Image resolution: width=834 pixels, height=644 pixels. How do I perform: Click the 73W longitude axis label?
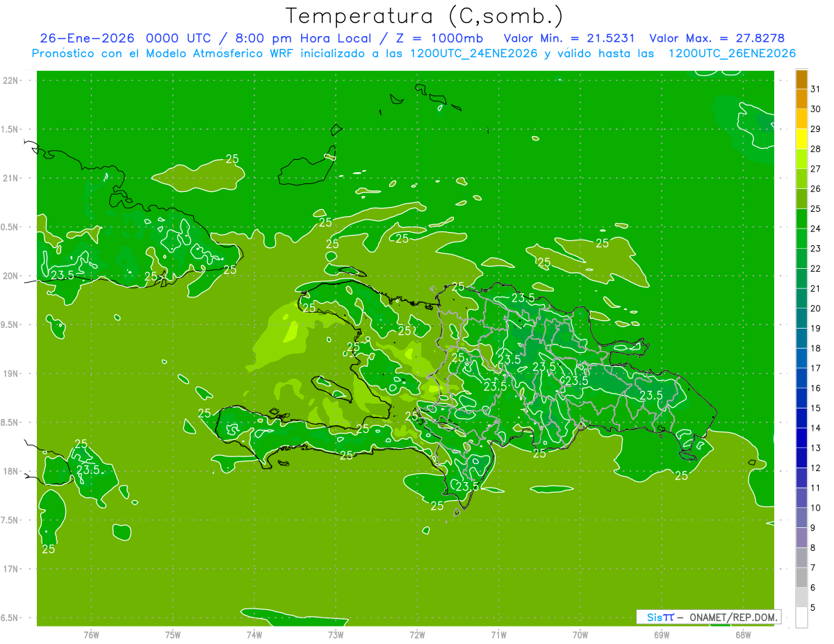coord(336,634)
